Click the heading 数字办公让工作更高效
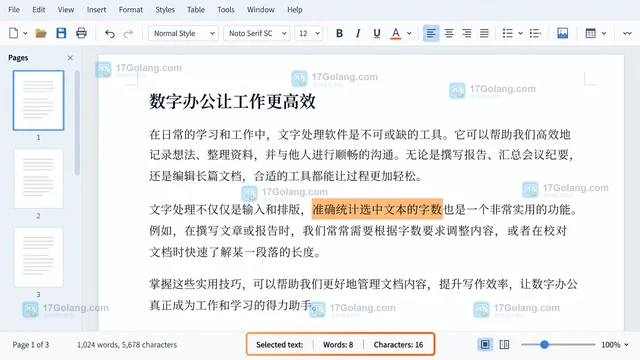Screen dimensions: 640x360 (x=233, y=101)
